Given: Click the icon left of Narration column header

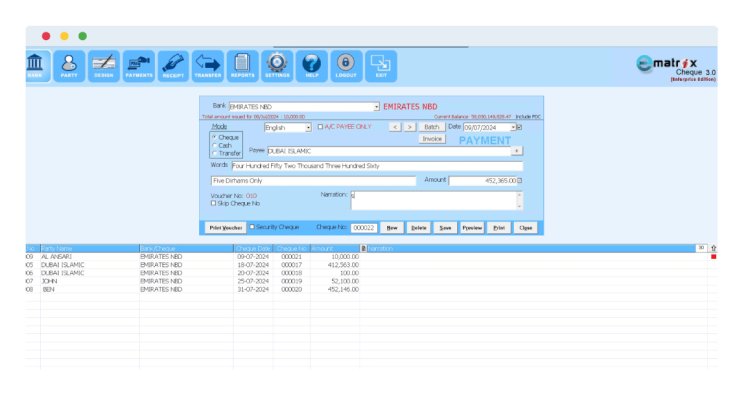Looking at the screenshot, I should point(364,249).
